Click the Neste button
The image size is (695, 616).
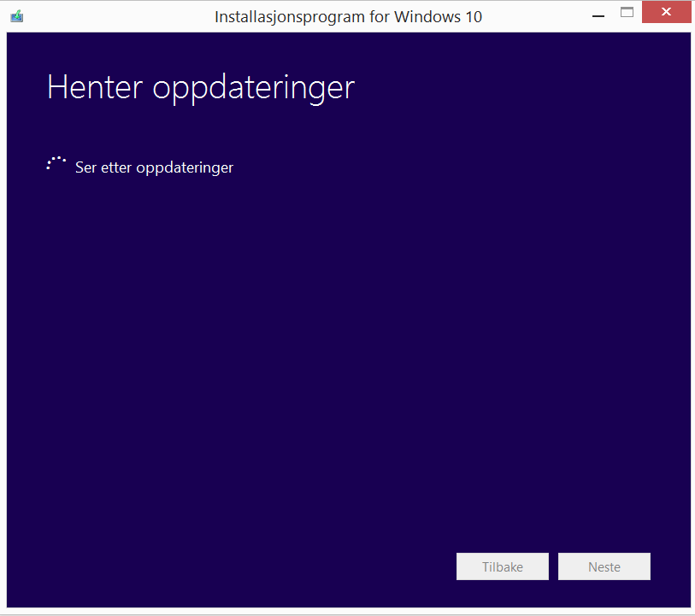pyautogui.click(x=604, y=566)
